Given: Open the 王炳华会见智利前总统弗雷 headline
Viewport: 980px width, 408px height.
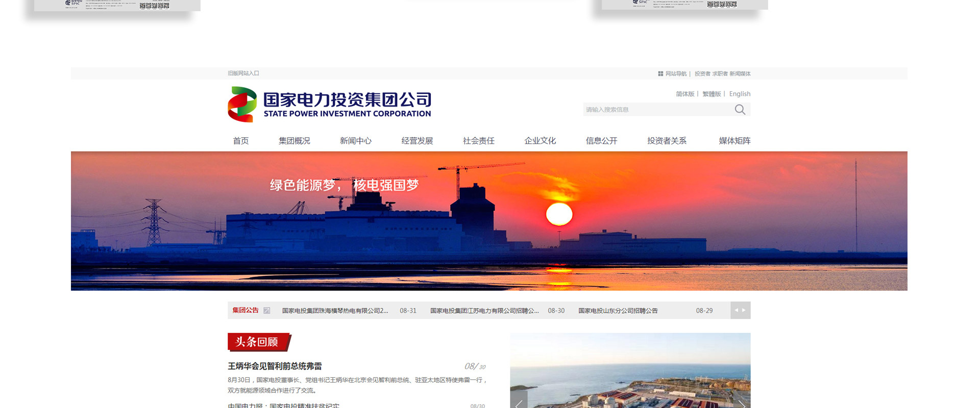Looking at the screenshot, I should pos(275,366).
